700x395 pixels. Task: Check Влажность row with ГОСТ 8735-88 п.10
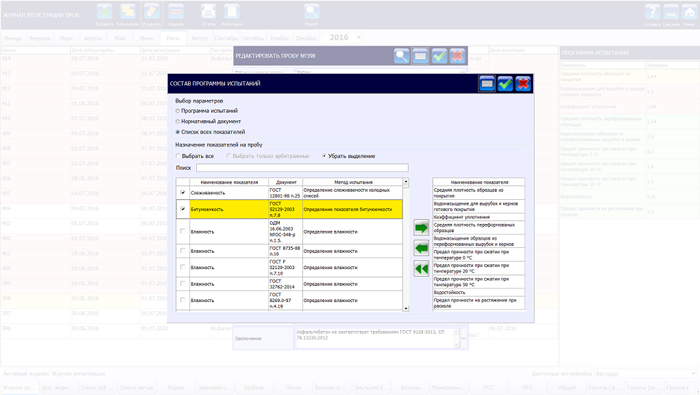pyautogui.click(x=182, y=250)
